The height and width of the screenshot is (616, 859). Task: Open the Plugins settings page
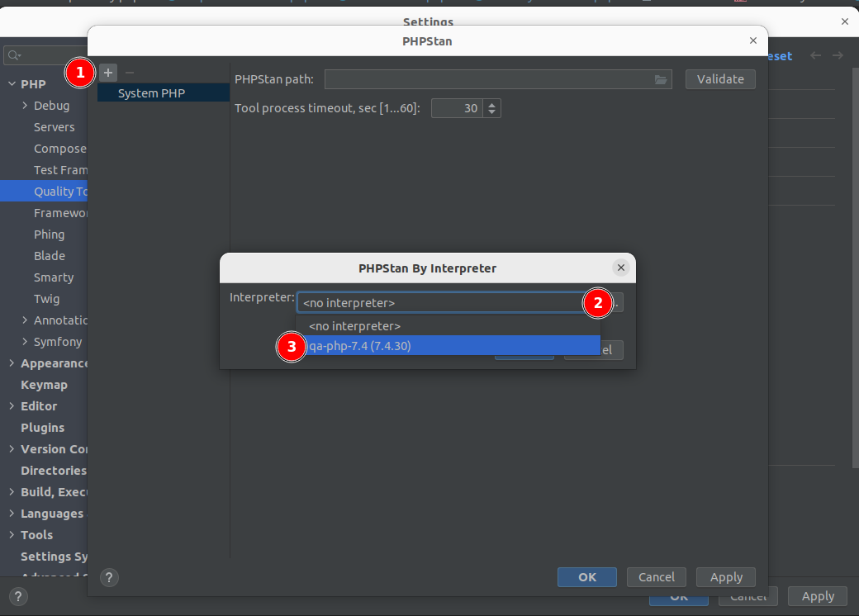[x=43, y=427]
